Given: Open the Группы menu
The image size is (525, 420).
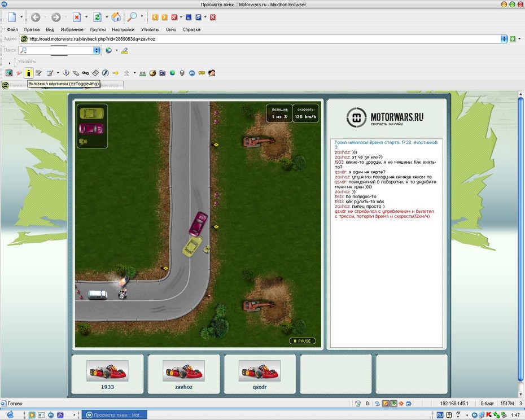Looking at the screenshot, I should 98,29.
